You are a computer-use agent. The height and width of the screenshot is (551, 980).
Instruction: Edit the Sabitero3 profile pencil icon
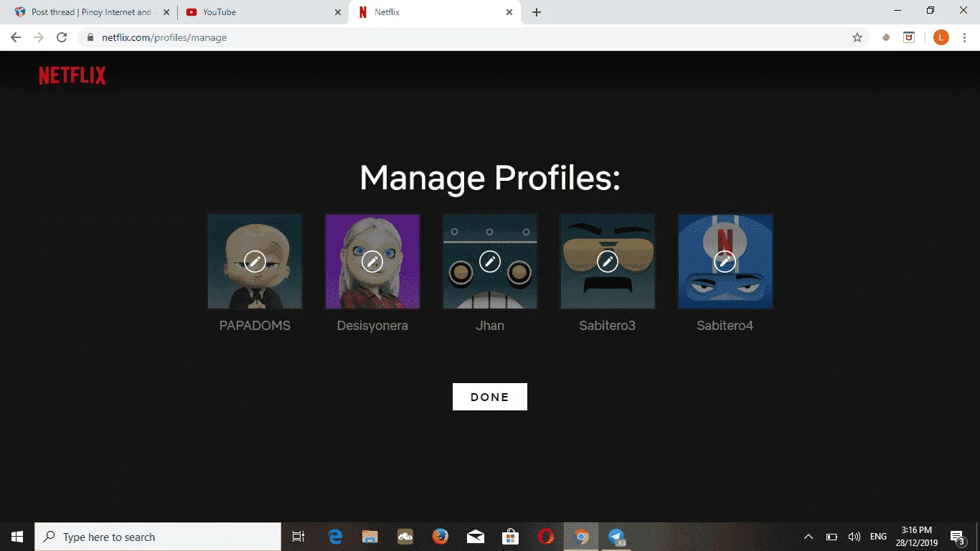tap(608, 262)
